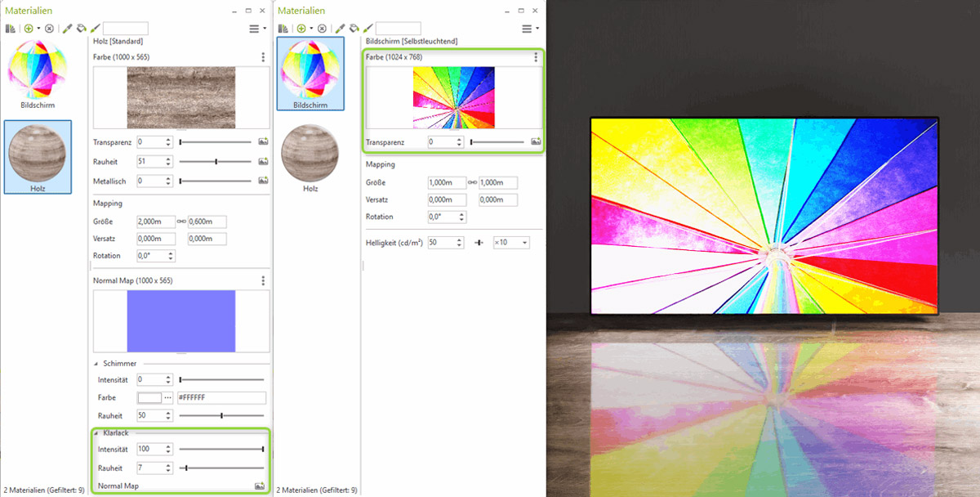The image size is (980, 497).
Task: Open add-material dropdown arrow in right panel
Action: (311, 29)
